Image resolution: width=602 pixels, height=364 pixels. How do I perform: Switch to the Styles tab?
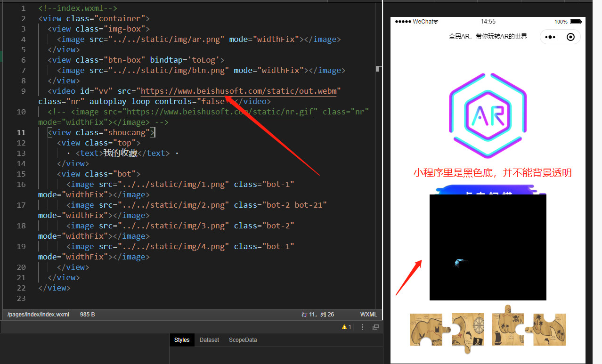click(182, 340)
